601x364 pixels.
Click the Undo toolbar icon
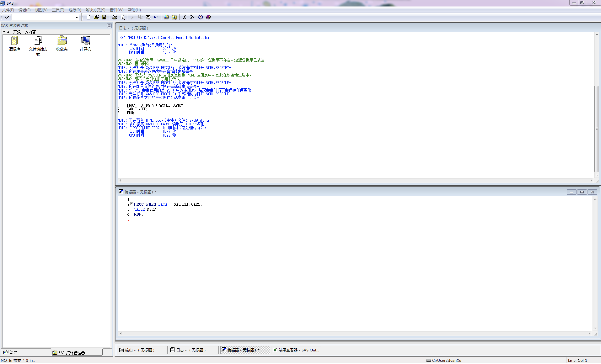pyautogui.click(x=156, y=17)
